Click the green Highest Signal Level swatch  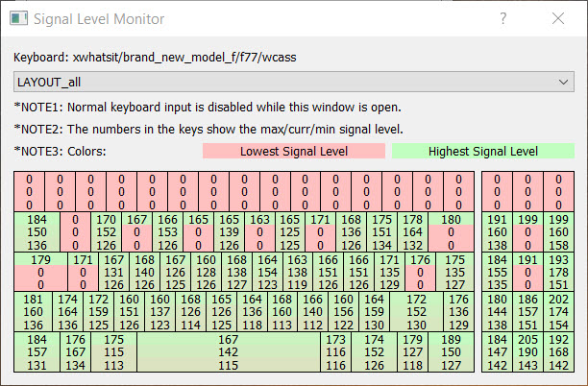483,151
